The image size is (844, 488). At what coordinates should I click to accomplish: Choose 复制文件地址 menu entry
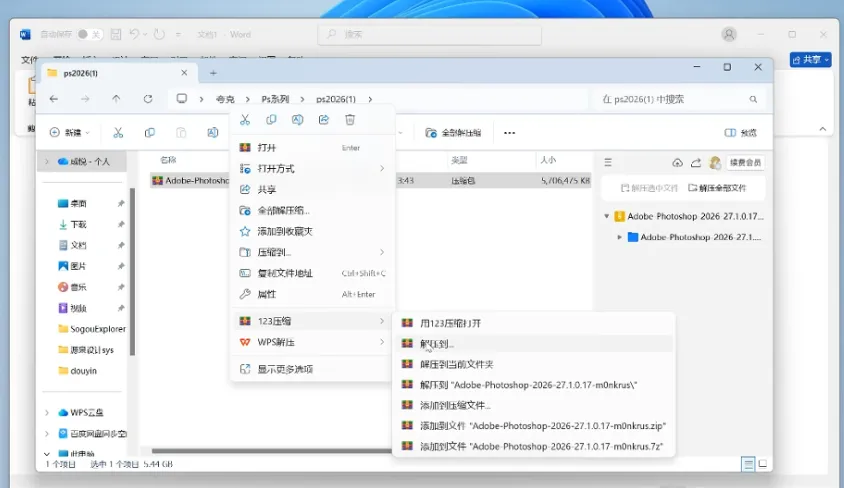313,273
